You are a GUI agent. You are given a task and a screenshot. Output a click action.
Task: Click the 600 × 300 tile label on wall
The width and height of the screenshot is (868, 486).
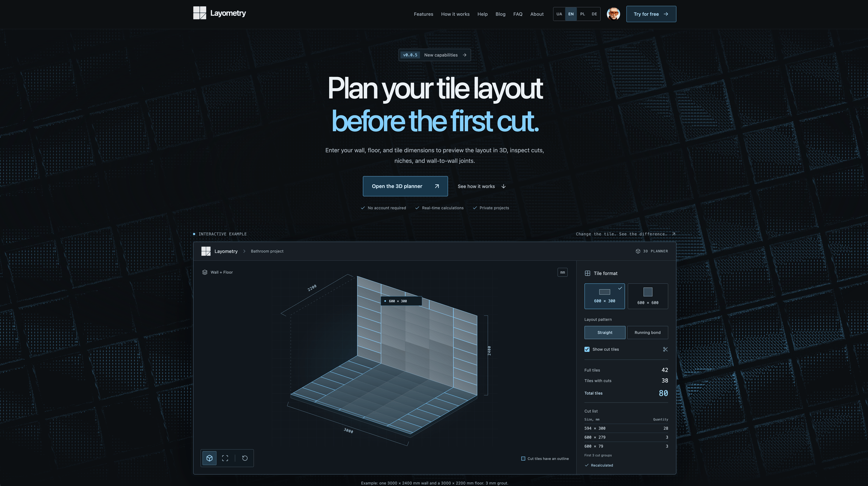click(x=401, y=301)
